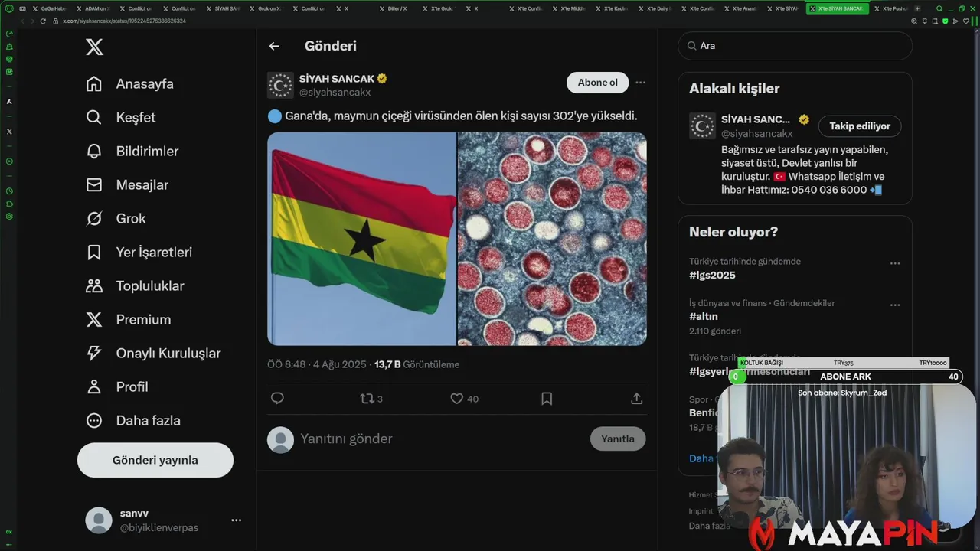Bookmark the post using bookmark icon

547,399
